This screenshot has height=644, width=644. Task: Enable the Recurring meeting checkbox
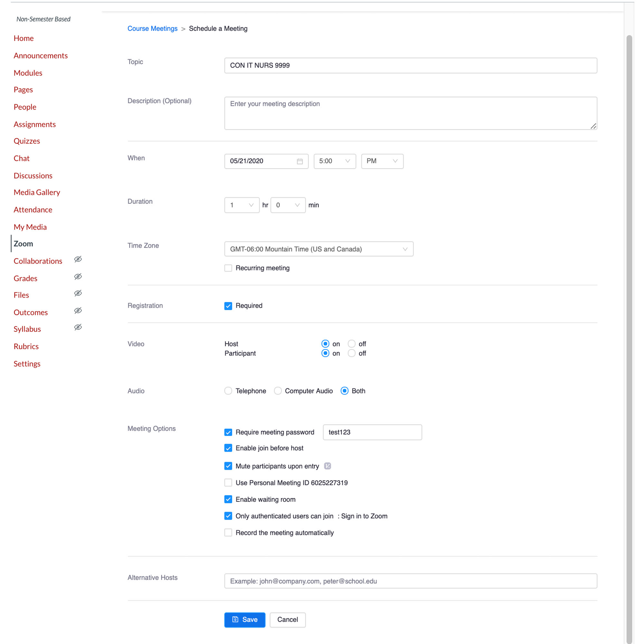(228, 268)
